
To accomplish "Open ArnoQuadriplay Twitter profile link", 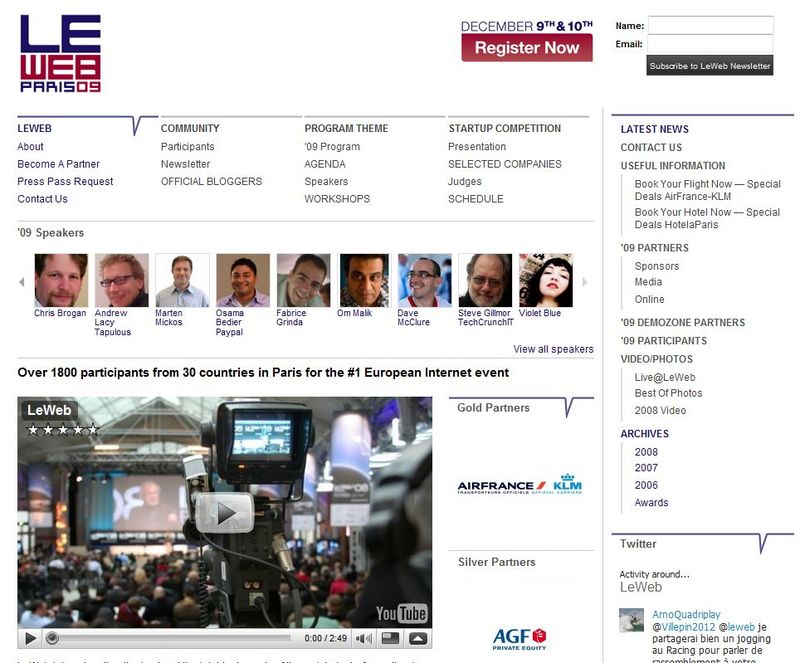I will [686, 615].
